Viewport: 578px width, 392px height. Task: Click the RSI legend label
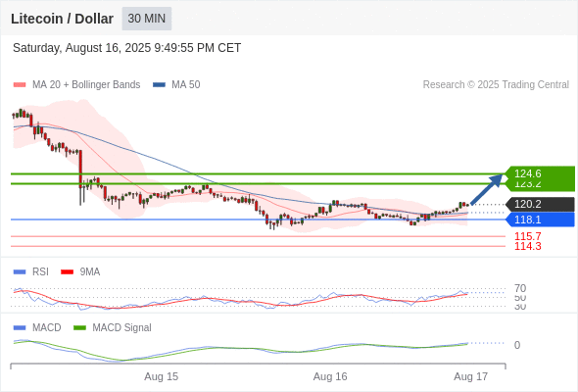[x=40, y=272]
